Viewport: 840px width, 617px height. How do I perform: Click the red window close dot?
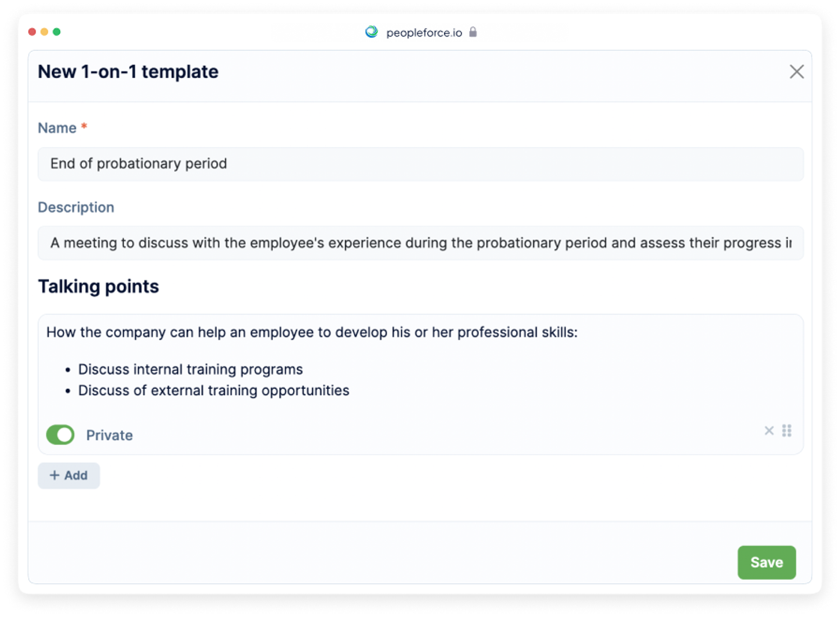[x=32, y=32]
